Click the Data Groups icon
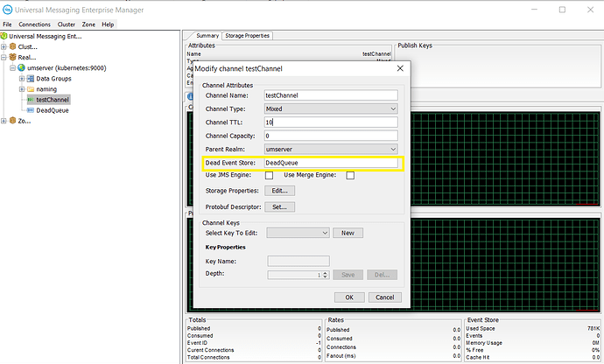Image resolution: width=604 pixels, height=364 pixels. pyautogui.click(x=31, y=79)
